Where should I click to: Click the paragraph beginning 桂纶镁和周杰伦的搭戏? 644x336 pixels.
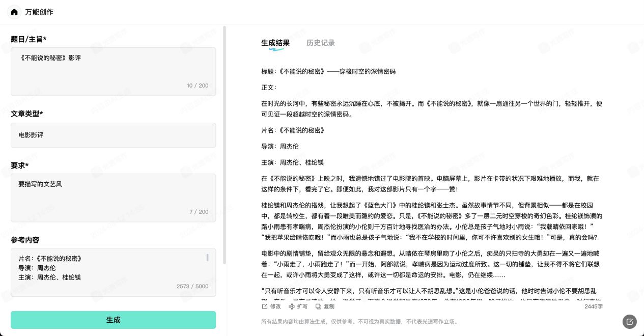[x=432, y=222]
